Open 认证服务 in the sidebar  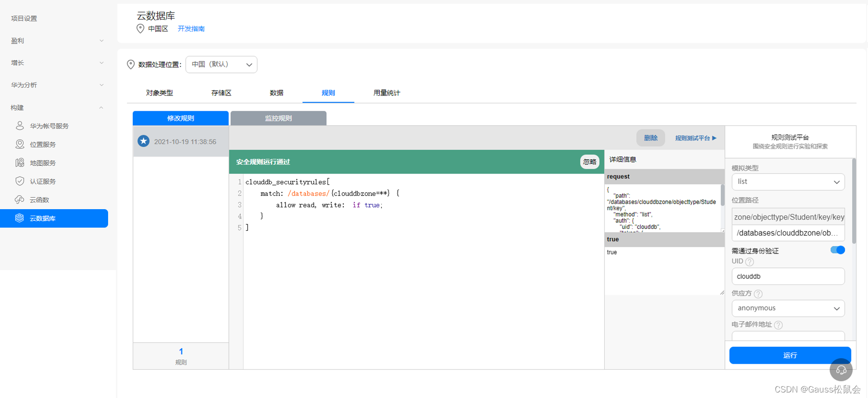click(x=43, y=181)
